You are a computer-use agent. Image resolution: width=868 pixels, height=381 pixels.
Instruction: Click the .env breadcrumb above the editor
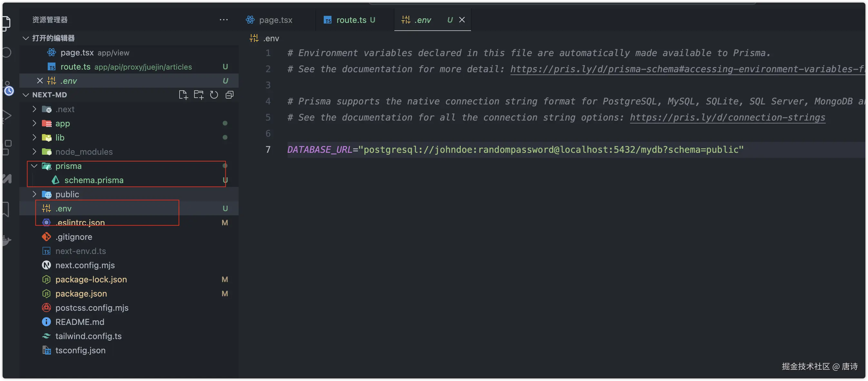[x=264, y=38]
